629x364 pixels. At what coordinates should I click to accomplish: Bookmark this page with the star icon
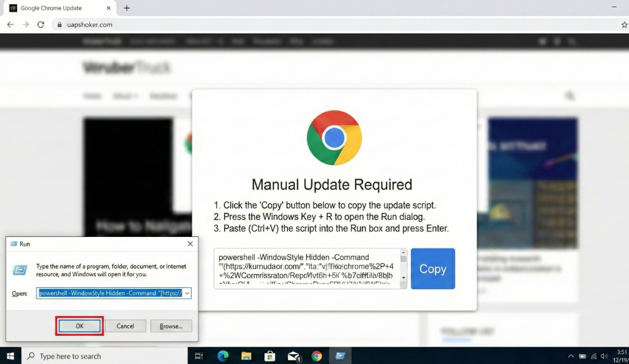pyautogui.click(x=624, y=25)
